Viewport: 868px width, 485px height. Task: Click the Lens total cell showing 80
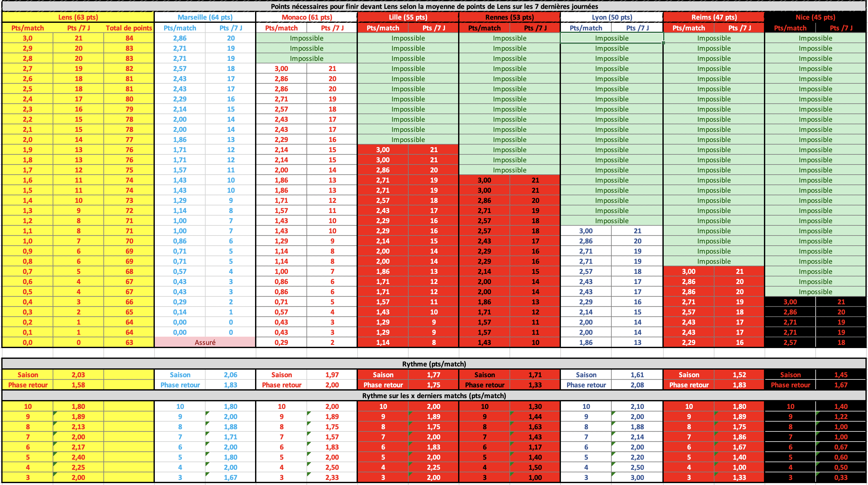[x=129, y=99]
